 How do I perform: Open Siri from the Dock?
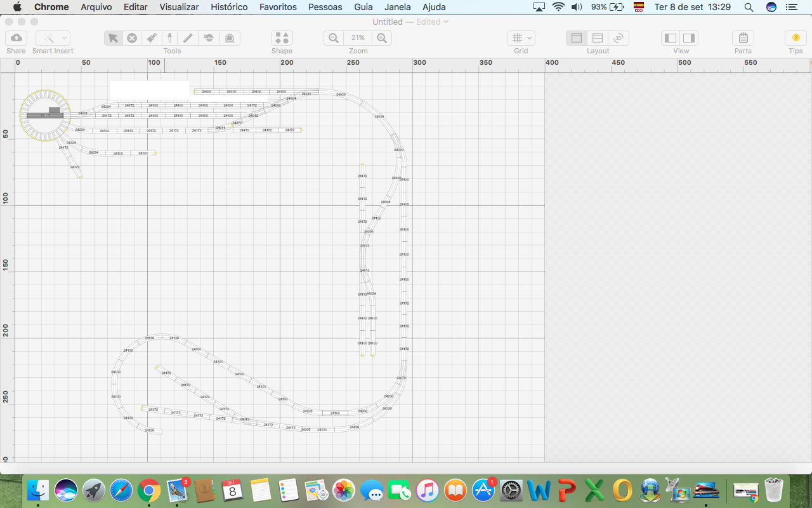point(66,490)
